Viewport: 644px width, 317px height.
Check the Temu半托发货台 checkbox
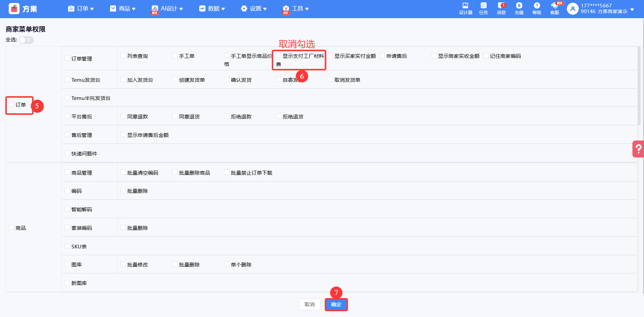[67, 98]
